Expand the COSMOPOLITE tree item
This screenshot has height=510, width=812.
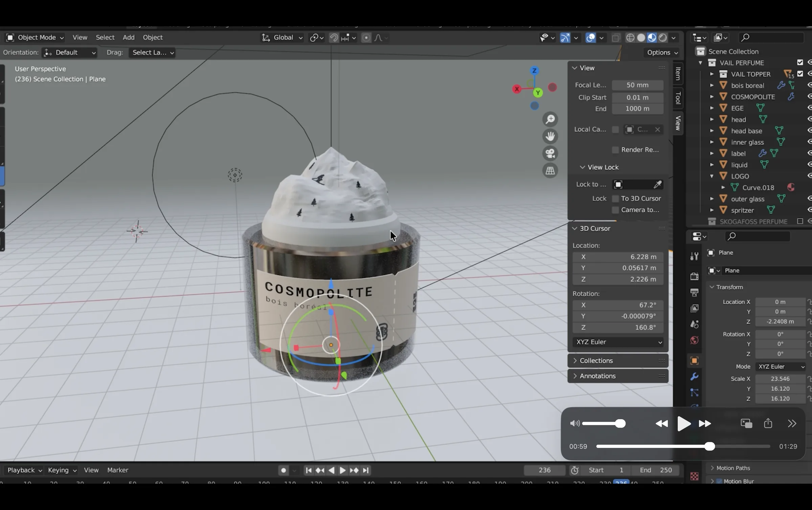(x=712, y=97)
